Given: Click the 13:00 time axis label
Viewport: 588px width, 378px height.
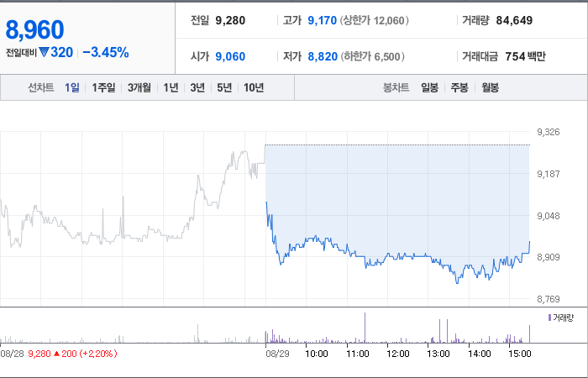Looking at the screenshot, I should pos(438,354).
